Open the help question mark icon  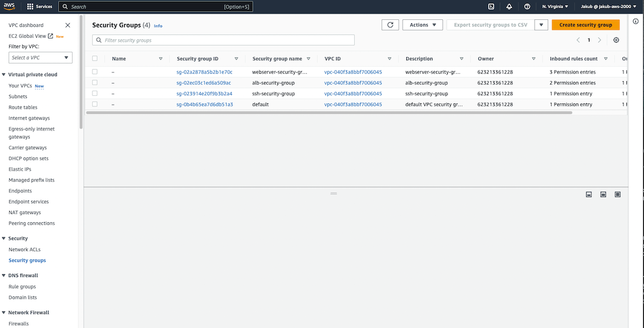[x=527, y=6]
